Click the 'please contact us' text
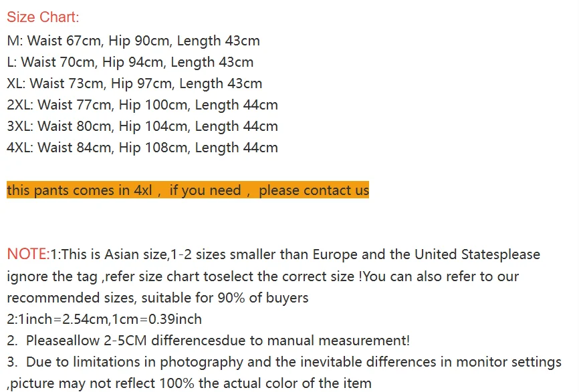The image size is (579, 392). pyautogui.click(x=314, y=190)
